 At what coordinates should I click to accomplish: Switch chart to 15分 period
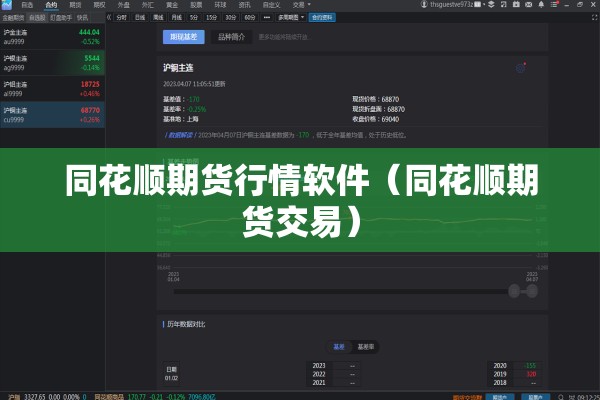click(x=211, y=18)
